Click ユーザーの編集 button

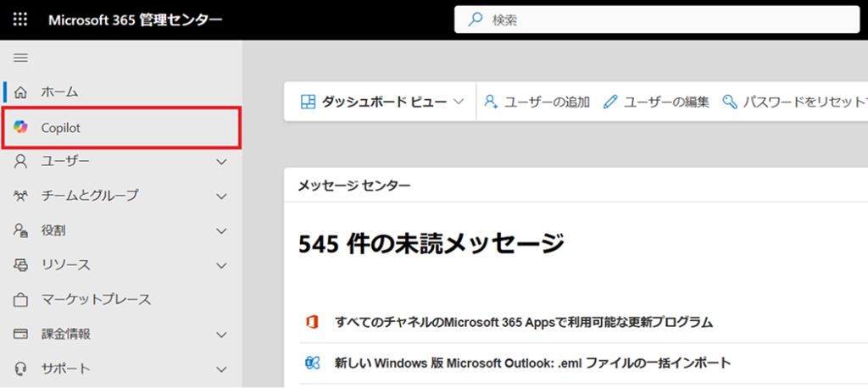tap(657, 102)
